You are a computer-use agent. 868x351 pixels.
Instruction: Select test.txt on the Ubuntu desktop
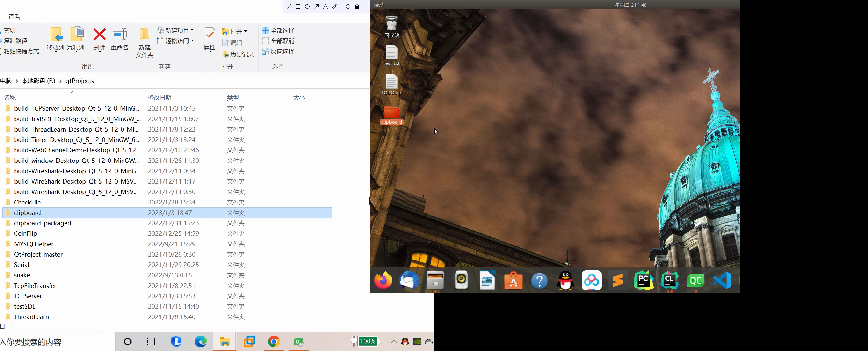click(x=392, y=55)
